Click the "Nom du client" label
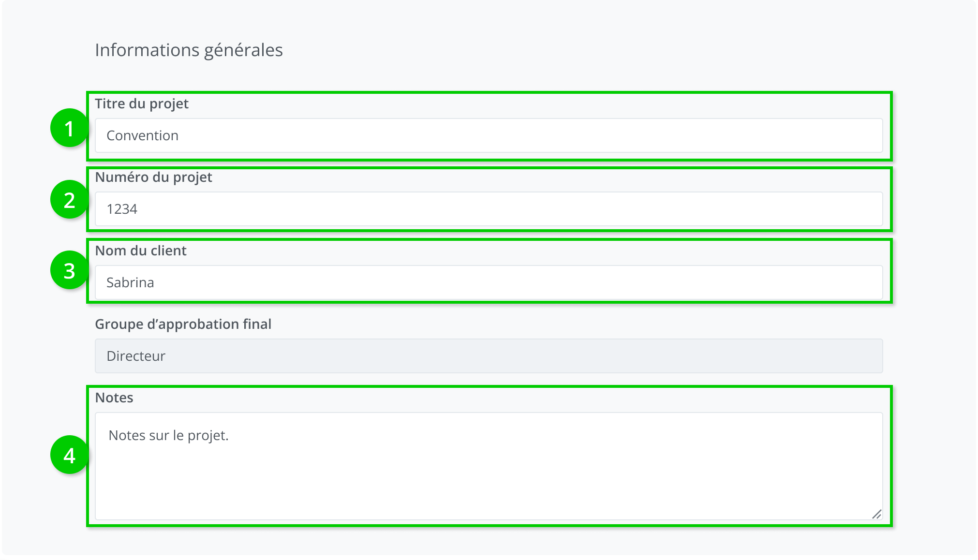Screen dimensions: 978x560 coord(140,251)
